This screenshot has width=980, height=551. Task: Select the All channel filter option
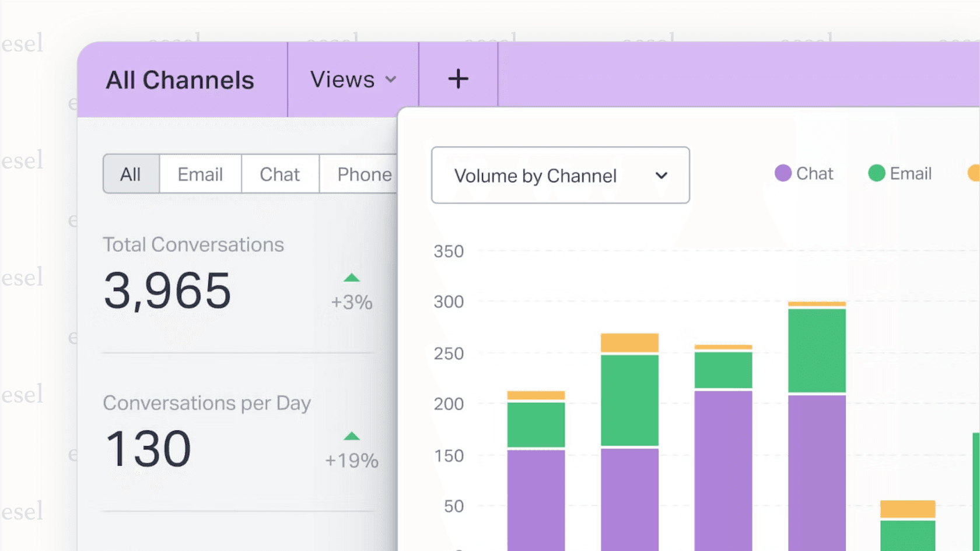[131, 174]
